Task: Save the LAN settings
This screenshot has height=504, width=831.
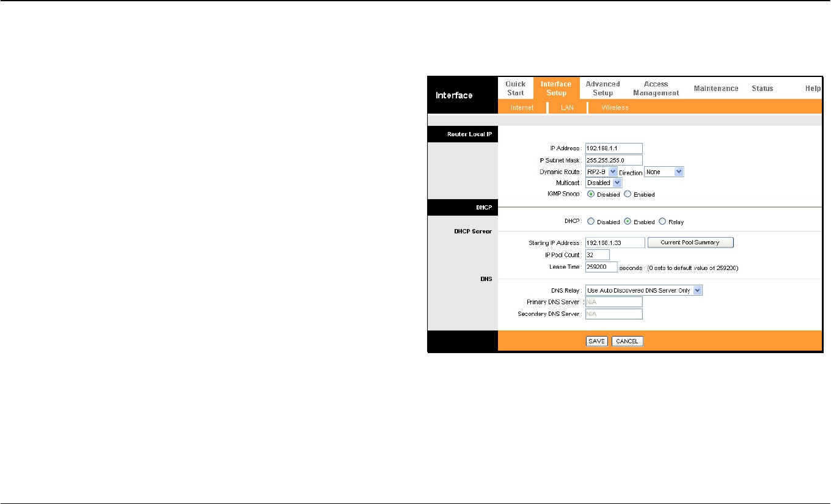Action: click(597, 341)
